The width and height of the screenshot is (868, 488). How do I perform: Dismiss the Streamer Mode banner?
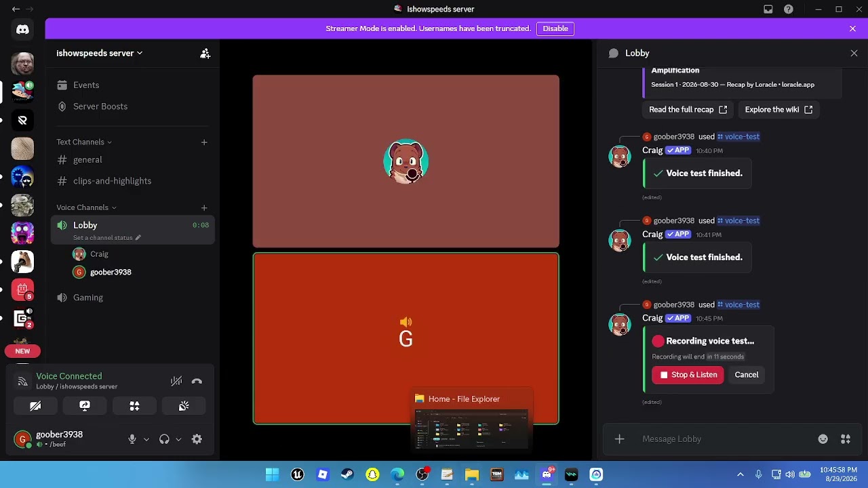852,28
